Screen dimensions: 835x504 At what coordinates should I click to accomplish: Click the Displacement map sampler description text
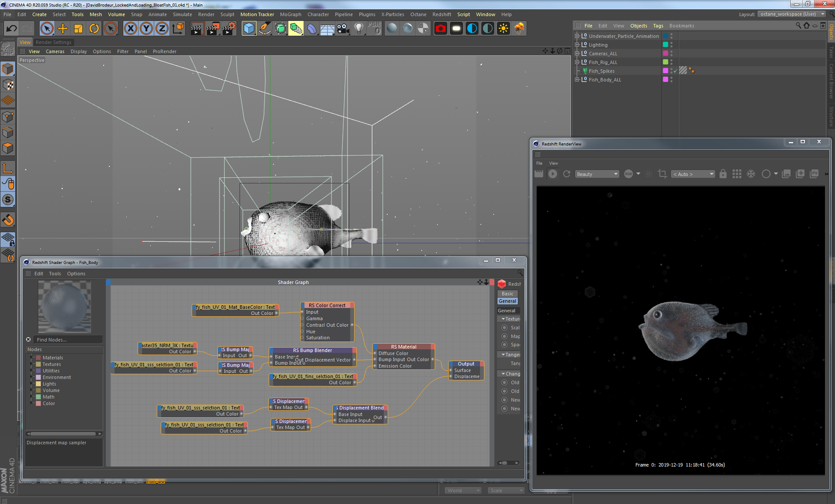pyautogui.click(x=57, y=442)
